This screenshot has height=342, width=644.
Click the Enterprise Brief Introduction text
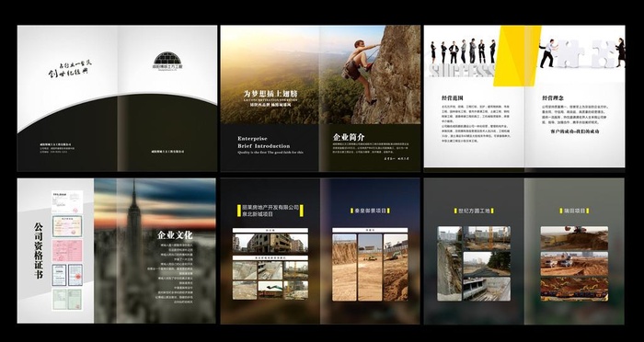click(264, 142)
